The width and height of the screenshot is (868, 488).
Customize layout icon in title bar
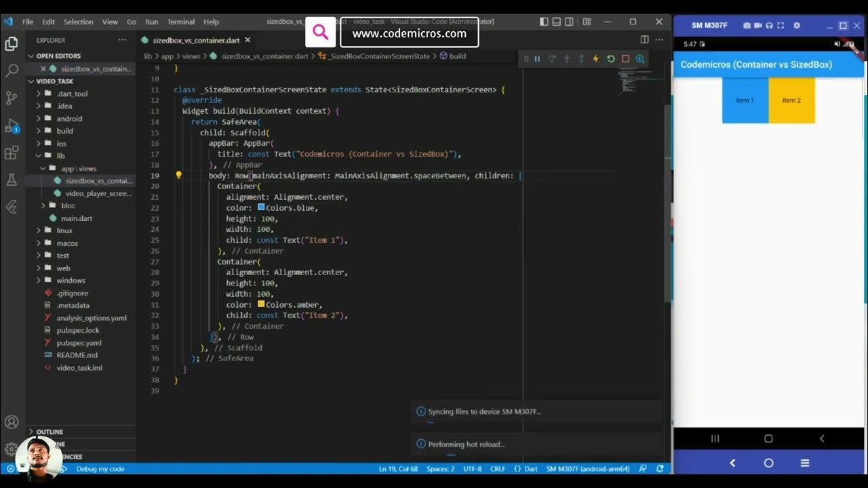pyautogui.click(x=587, y=22)
